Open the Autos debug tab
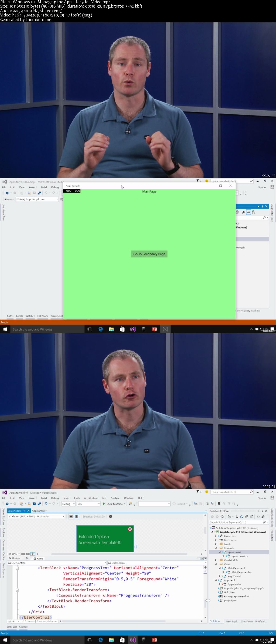Image resolution: width=276 pixels, height=644 pixels. 10,316
